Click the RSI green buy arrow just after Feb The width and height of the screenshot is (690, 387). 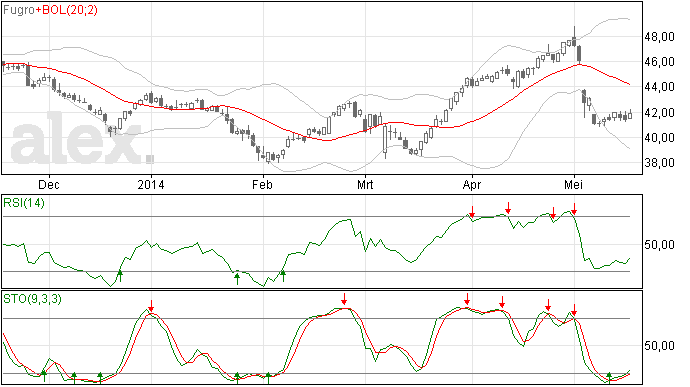pos(283,276)
